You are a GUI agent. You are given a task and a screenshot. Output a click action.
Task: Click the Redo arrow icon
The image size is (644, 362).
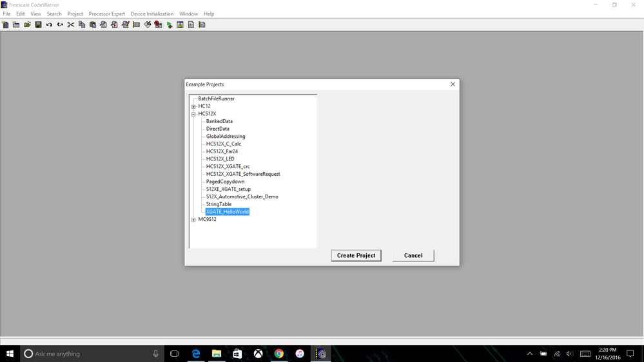(60, 24)
